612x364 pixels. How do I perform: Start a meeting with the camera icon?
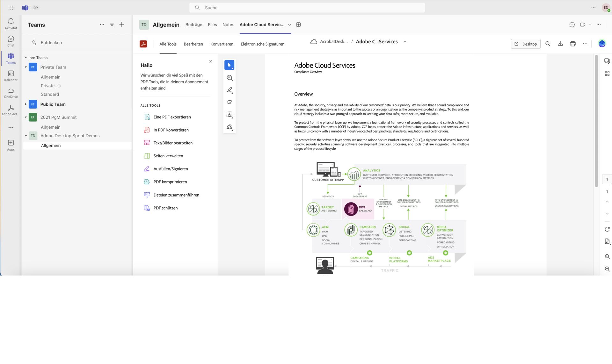(x=583, y=25)
